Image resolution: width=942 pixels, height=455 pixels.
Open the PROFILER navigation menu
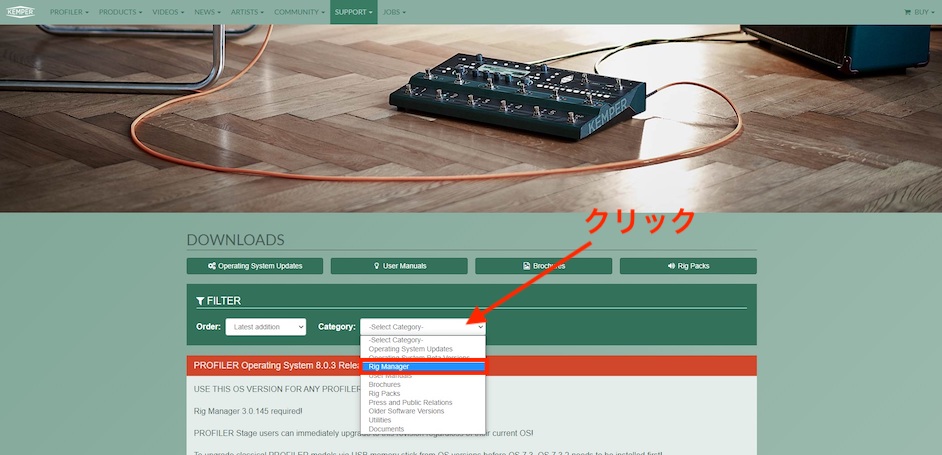coord(69,12)
